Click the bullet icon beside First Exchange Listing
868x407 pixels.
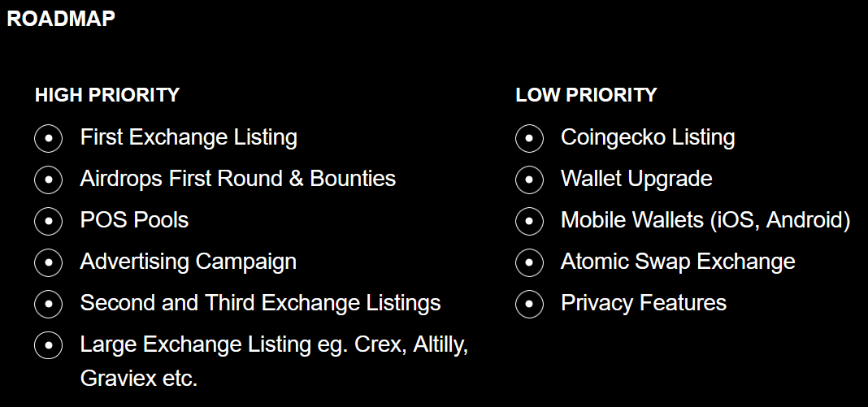coord(48,137)
